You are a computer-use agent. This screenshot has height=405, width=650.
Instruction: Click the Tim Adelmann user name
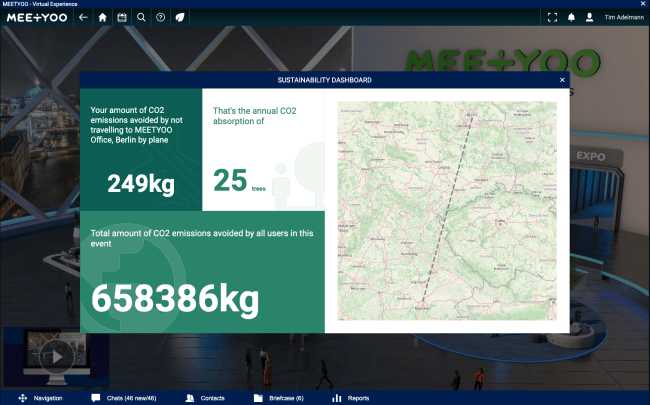click(624, 17)
